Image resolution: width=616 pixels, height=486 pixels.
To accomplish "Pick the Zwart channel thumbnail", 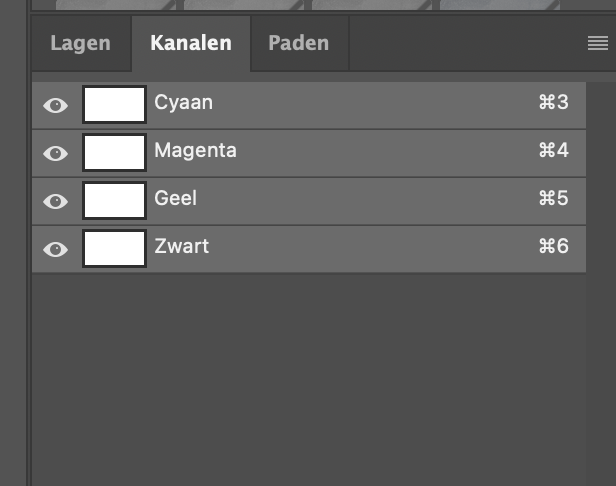I will click(114, 248).
